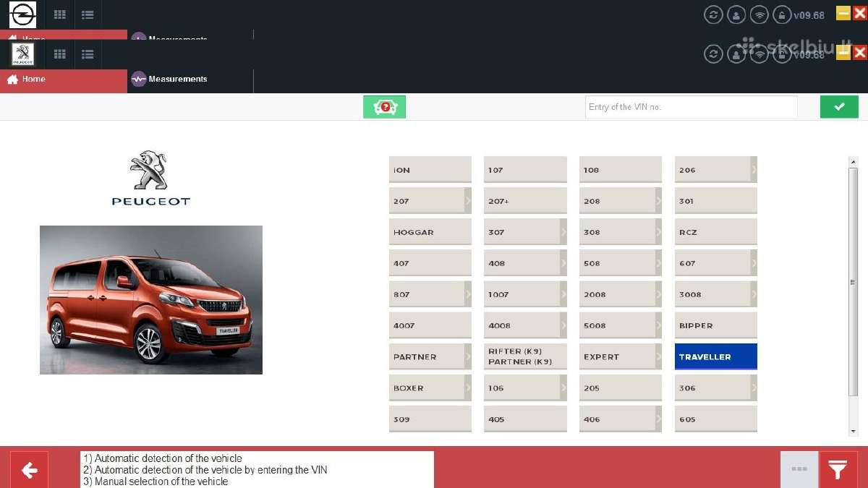Select the 4007 model
This screenshot has height=488, width=868.
(430, 325)
